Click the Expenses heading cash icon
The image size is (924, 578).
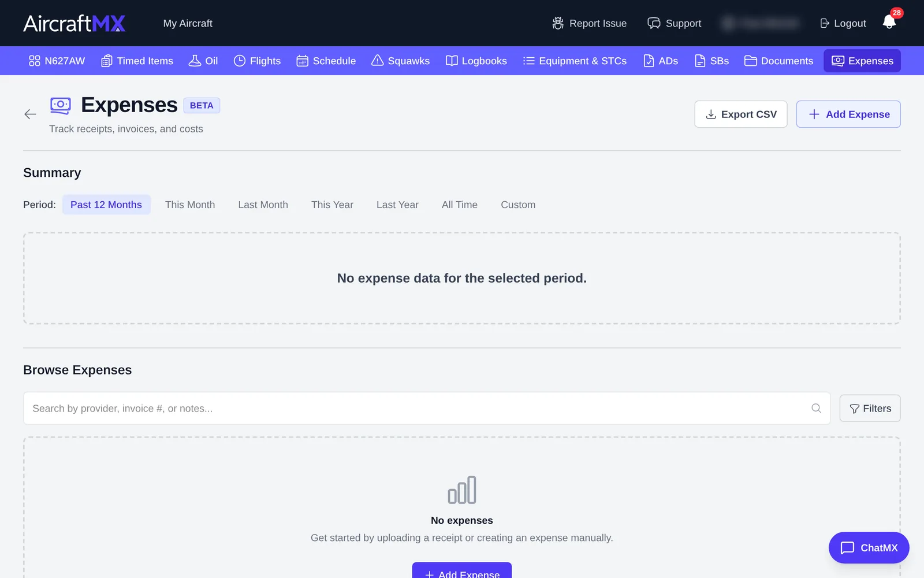[x=61, y=106]
